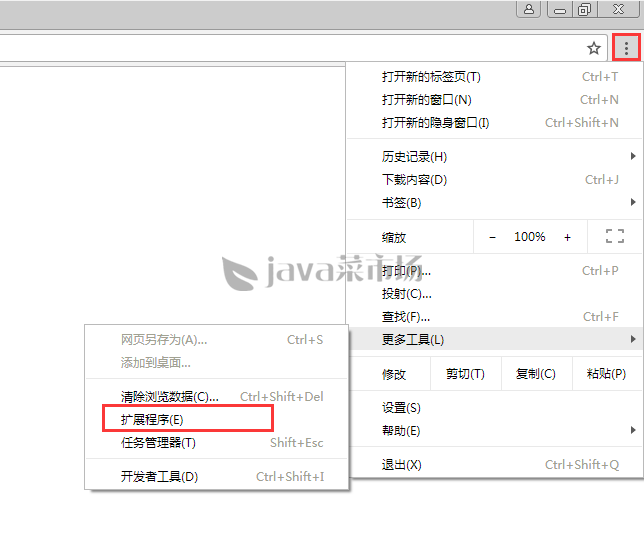Expand the 历史记录(H) submenu arrow
Screen dimensions: 644x545
pos(633,156)
